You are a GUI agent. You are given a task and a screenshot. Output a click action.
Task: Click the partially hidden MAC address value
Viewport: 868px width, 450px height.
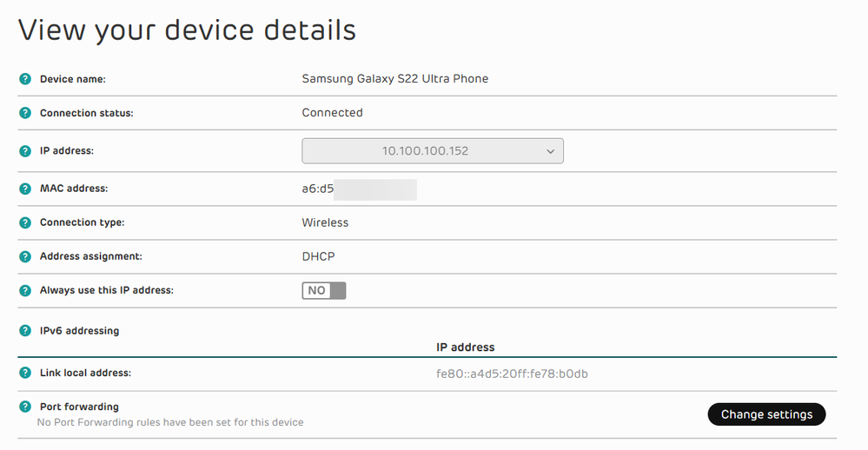359,189
